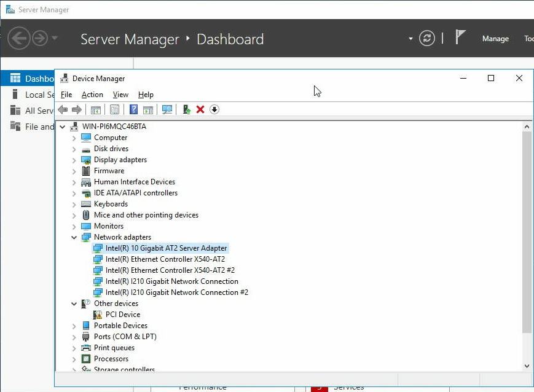Select Intel(R) Ethernet Controller X540-AT2
Image resolution: width=534 pixels, height=392 pixels.
(165, 259)
